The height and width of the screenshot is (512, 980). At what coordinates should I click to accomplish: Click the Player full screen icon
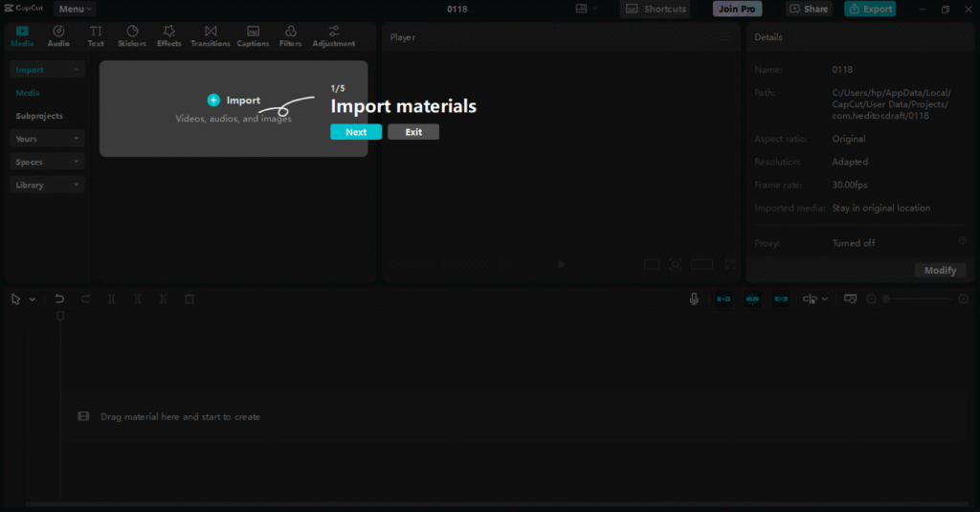tap(730, 264)
